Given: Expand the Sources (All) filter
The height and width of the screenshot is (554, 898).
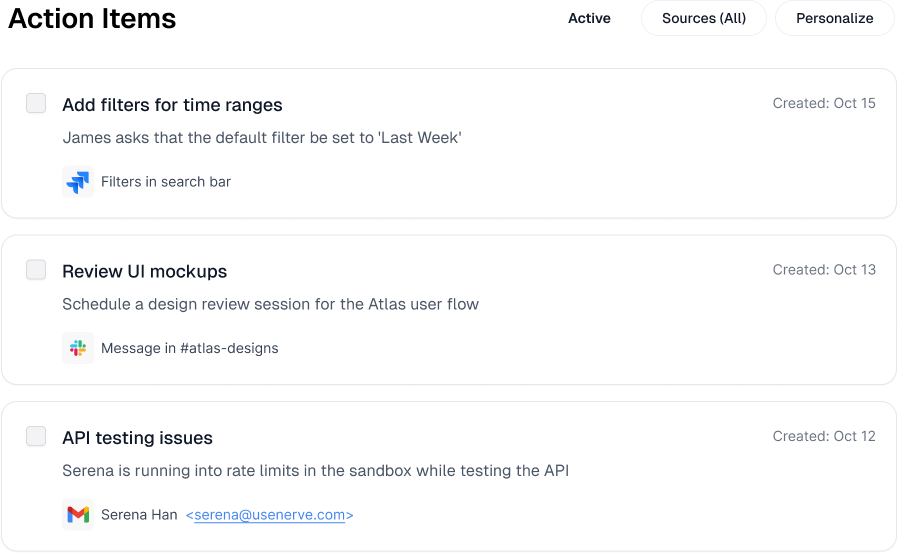Looking at the screenshot, I should (703, 18).
